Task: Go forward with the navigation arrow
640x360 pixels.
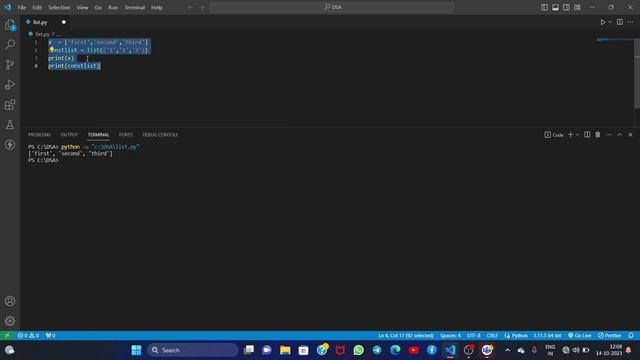Action: pyautogui.click(x=202, y=7)
